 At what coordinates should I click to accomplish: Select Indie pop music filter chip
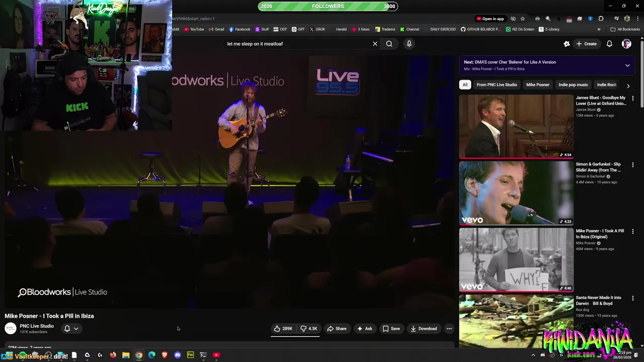click(x=573, y=84)
